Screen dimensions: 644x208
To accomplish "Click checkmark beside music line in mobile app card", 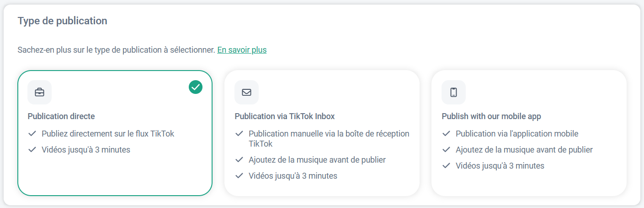I will (446, 150).
